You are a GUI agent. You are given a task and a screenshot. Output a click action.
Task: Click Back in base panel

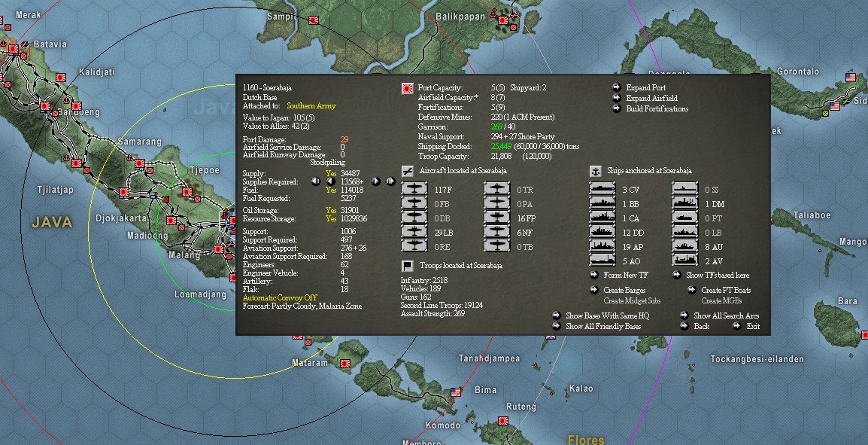coord(701,326)
